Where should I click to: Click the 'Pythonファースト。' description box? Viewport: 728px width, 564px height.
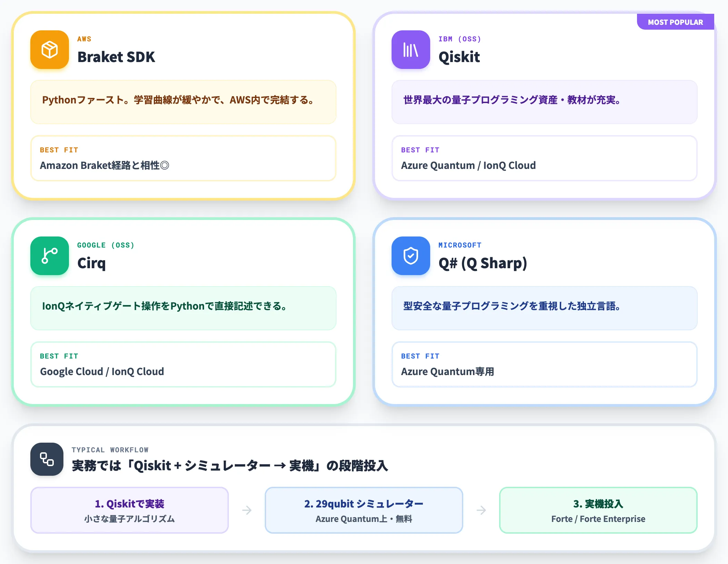coord(183,102)
